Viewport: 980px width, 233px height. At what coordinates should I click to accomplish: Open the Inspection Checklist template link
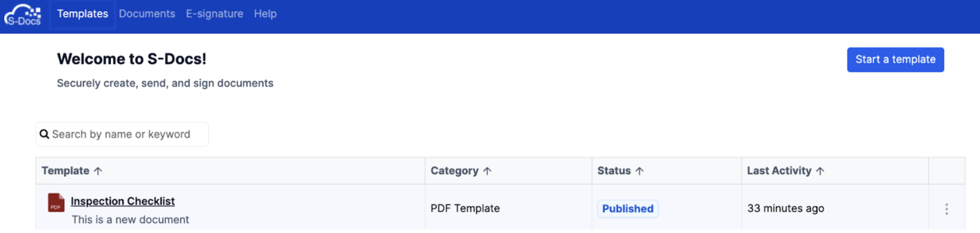coord(123,201)
